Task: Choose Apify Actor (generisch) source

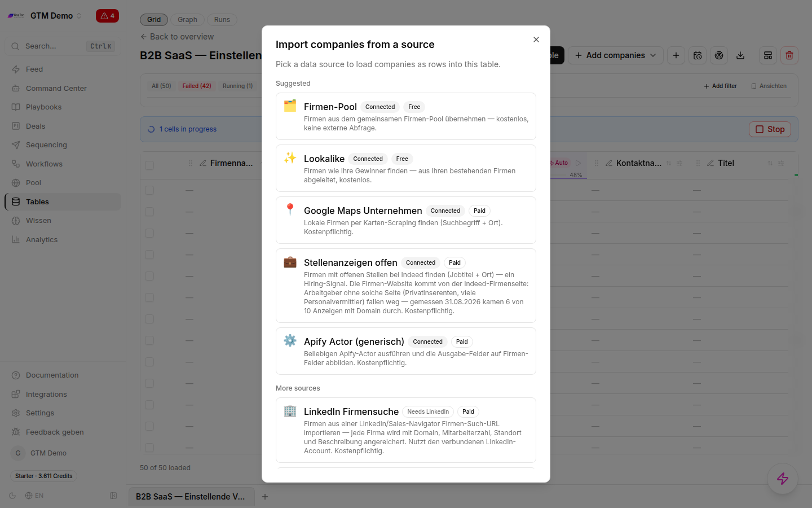Action: coord(406,351)
